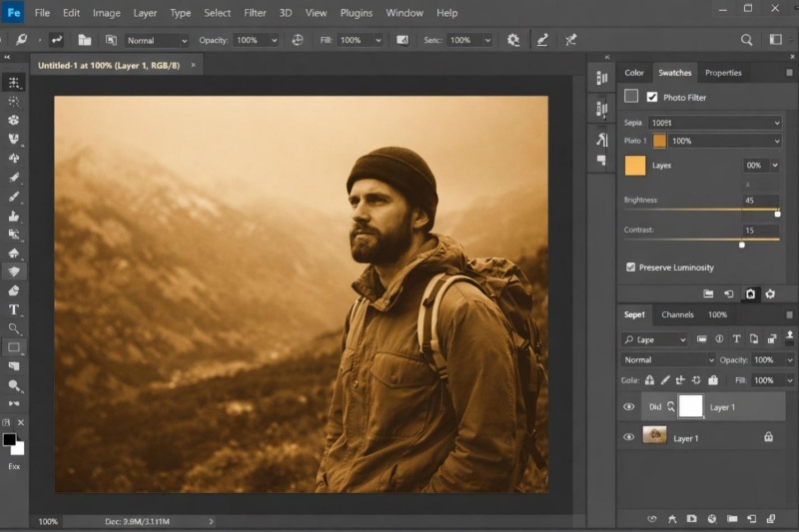Click the circular adjustment icon at Layers panel bottom
This screenshot has height=532, width=799.
(x=712, y=519)
